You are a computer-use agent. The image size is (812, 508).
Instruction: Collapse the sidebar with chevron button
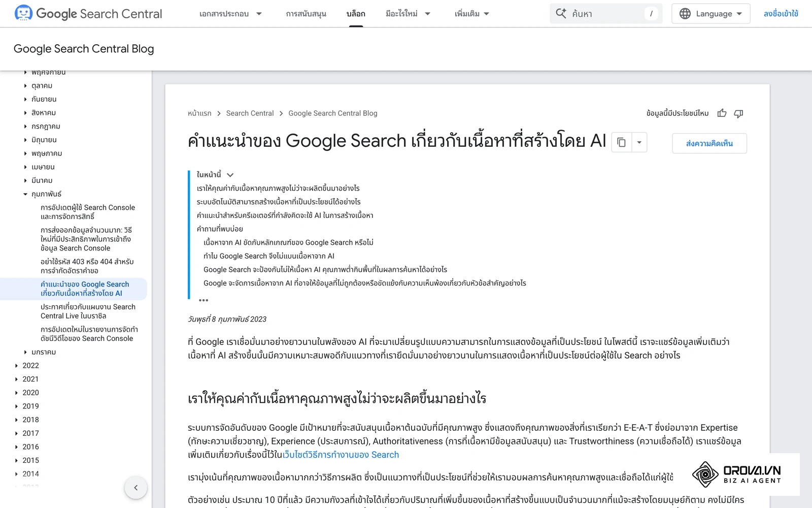(136, 488)
